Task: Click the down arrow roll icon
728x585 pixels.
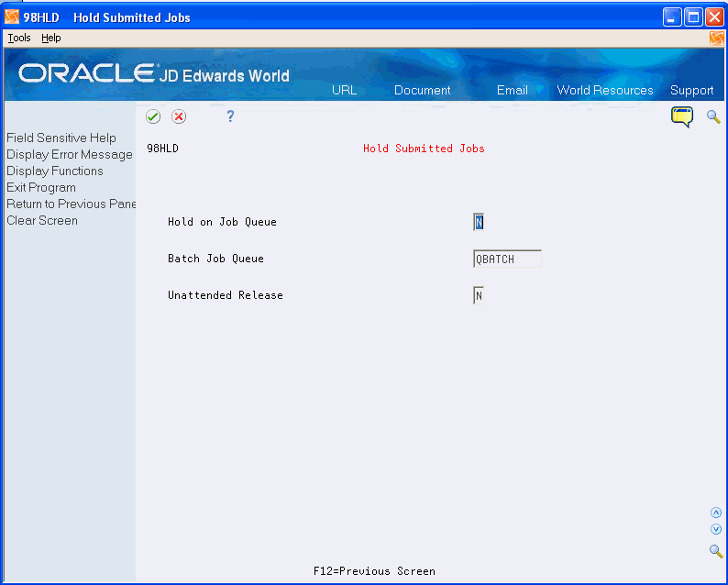Action: [716, 529]
